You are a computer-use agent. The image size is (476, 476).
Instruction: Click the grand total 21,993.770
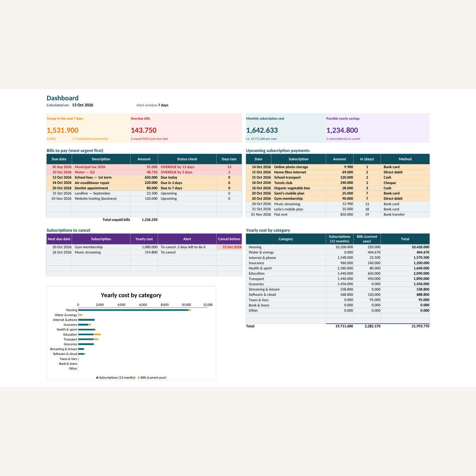pos(420,326)
